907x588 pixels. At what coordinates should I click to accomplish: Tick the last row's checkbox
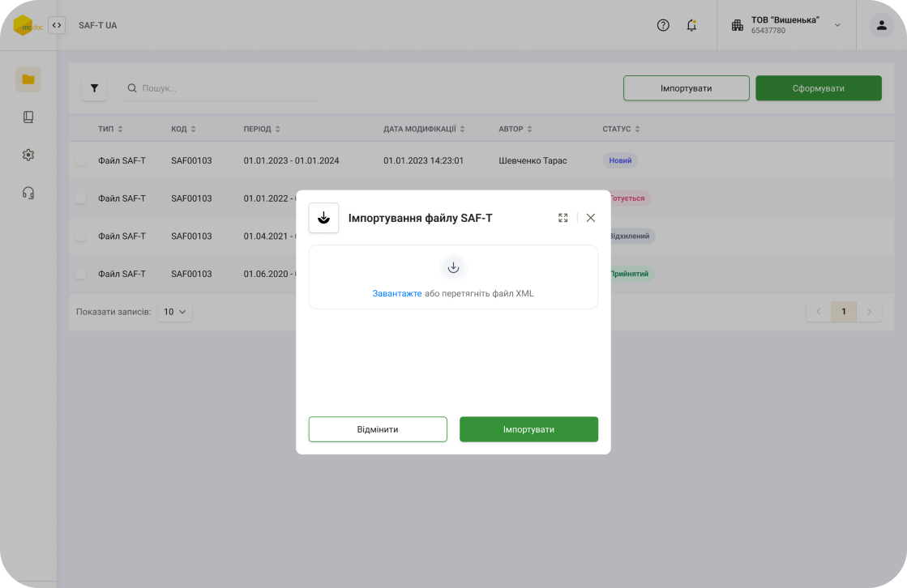coord(81,274)
